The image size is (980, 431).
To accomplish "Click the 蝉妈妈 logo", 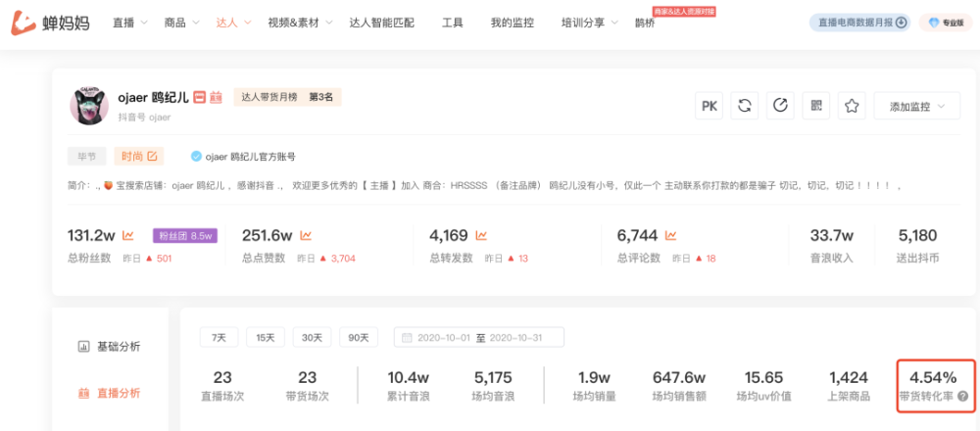I will pyautogui.click(x=50, y=24).
